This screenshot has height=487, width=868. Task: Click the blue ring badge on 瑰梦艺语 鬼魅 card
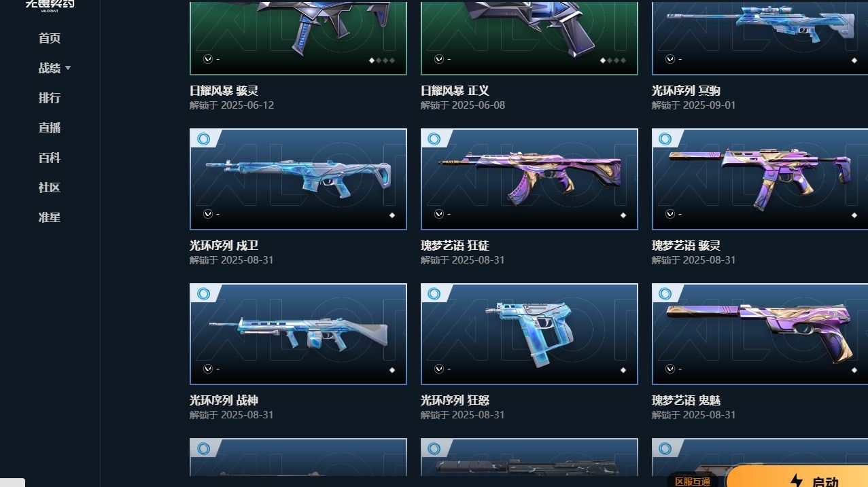pyautogui.click(x=665, y=294)
